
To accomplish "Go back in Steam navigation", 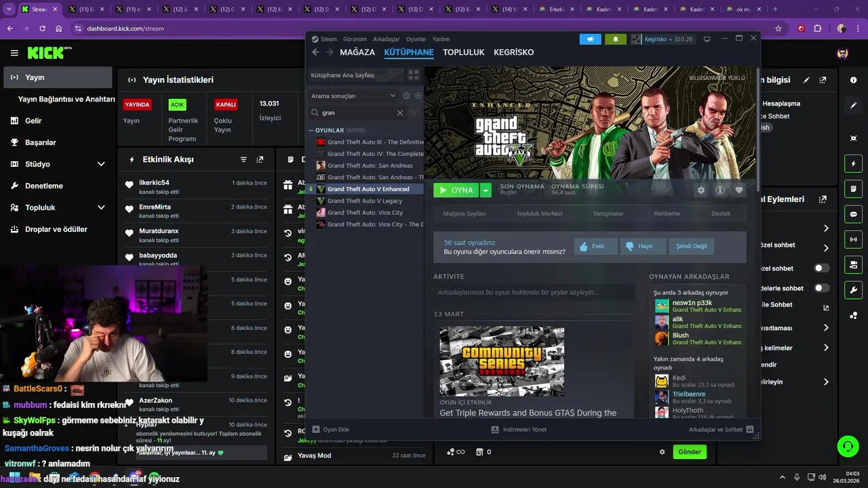I will coord(315,52).
